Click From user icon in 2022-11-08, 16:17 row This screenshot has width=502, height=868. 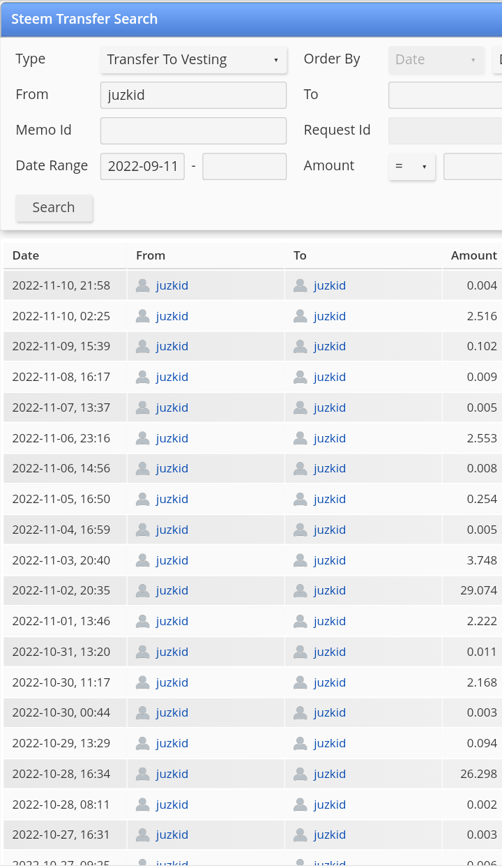(143, 377)
